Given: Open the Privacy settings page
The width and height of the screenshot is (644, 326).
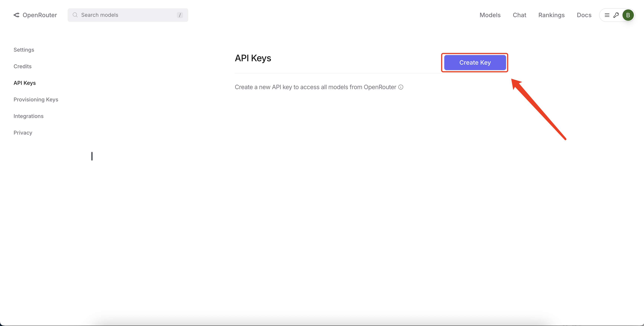Looking at the screenshot, I should (x=23, y=132).
